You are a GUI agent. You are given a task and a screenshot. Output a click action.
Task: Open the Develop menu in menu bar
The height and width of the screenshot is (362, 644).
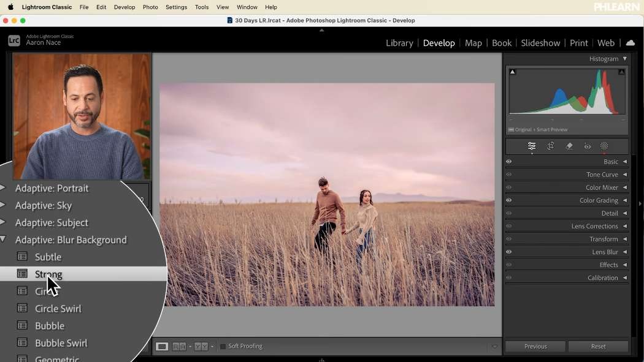(x=125, y=7)
